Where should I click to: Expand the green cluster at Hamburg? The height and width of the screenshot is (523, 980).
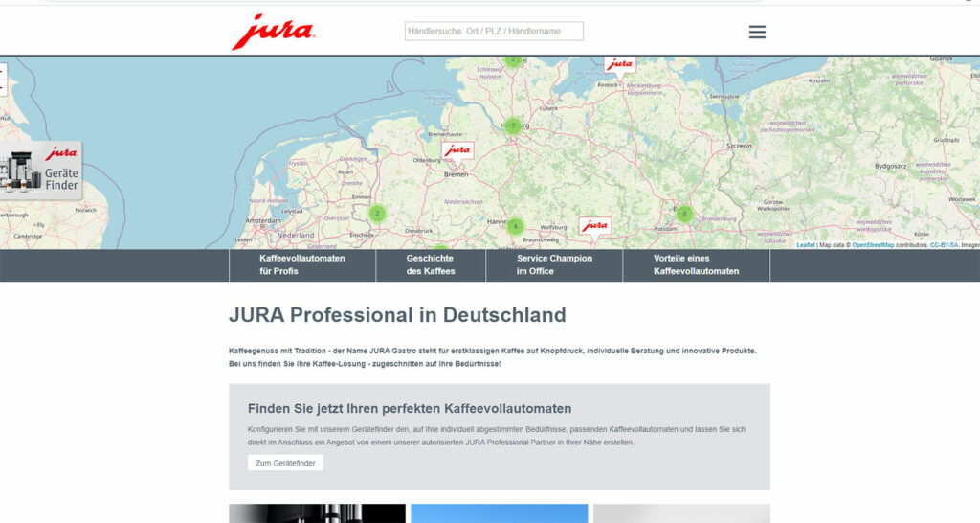tap(513, 125)
